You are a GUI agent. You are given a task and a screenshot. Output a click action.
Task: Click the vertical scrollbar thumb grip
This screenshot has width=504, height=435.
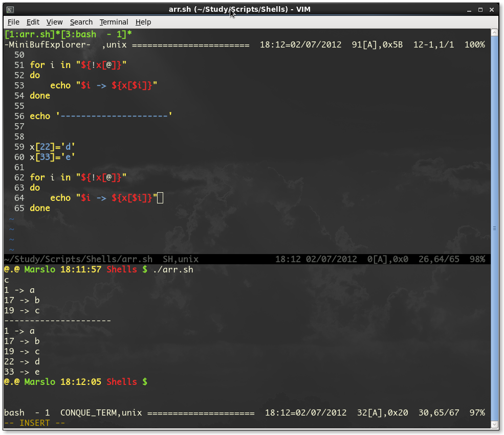495,228
